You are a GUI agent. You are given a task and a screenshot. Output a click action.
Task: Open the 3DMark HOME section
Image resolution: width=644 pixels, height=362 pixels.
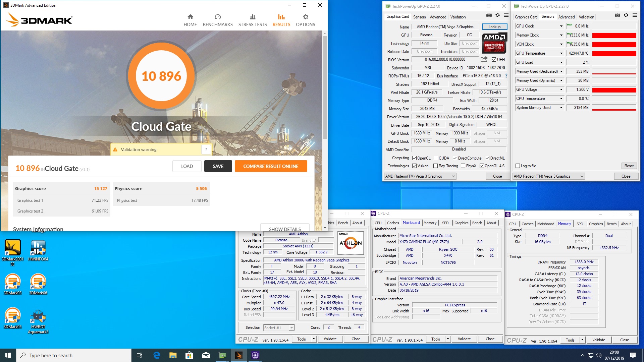tap(190, 20)
